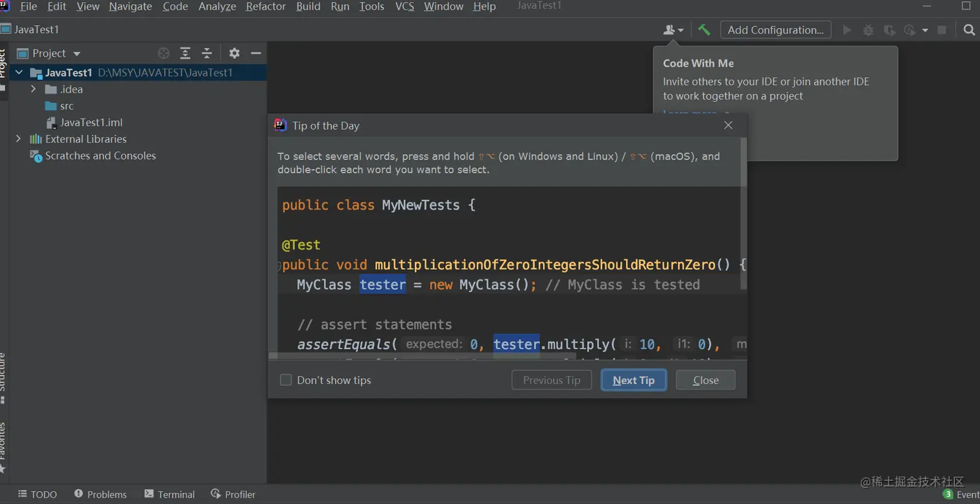Open the Problems tool window

[x=100, y=494]
